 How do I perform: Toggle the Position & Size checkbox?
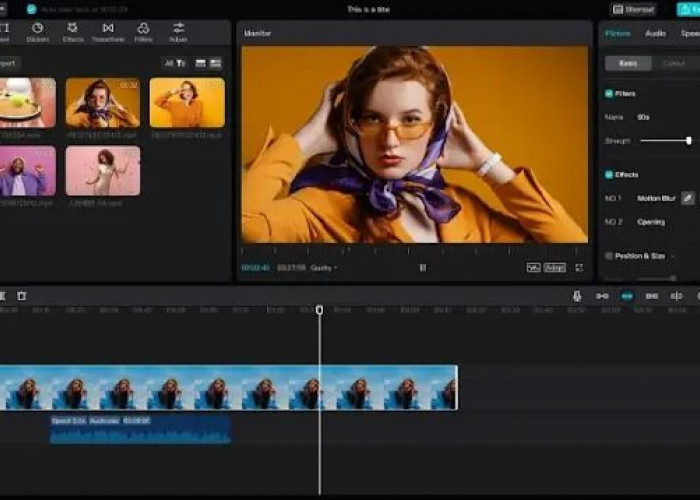(x=608, y=256)
